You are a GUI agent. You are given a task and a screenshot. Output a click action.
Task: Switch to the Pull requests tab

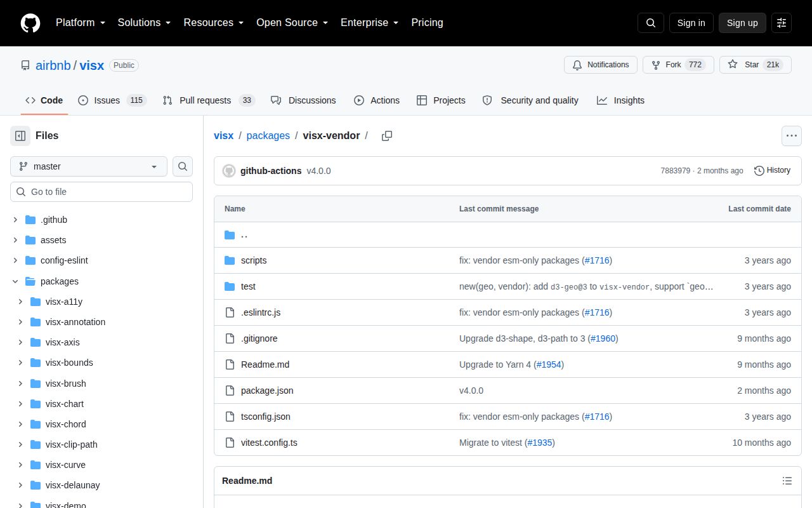[x=208, y=100]
